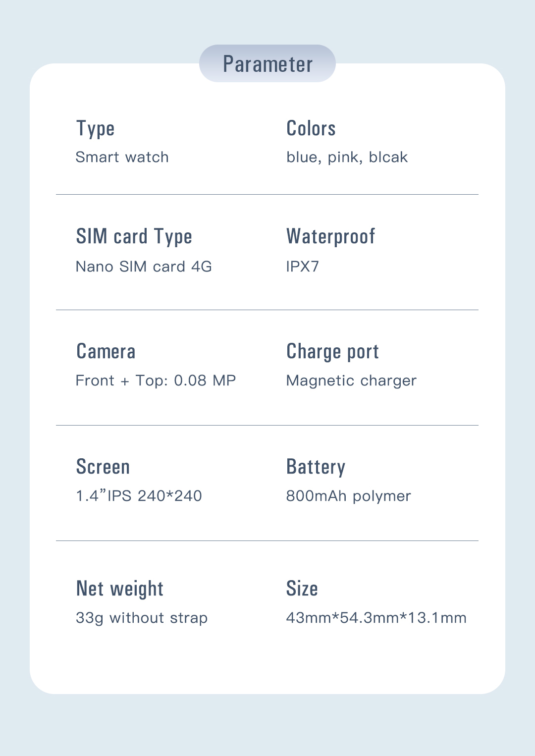The width and height of the screenshot is (535, 756).
Task: Select the Net weight heading
Action: point(119,589)
